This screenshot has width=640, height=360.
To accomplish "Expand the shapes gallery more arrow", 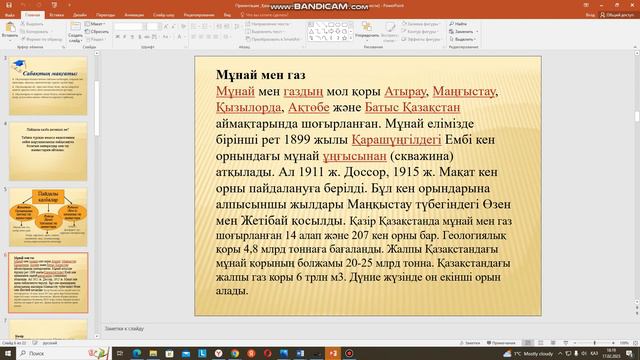I will (x=351, y=38).
